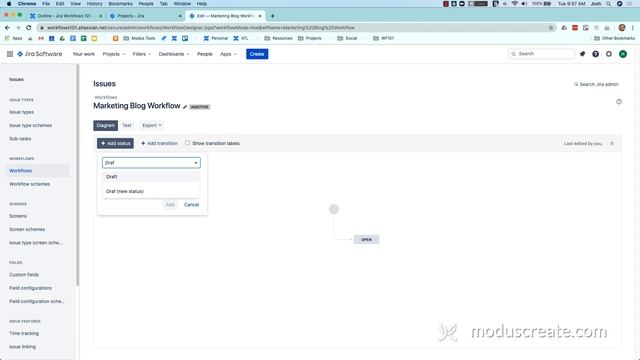Click the initial workflow start circle node
Screen dimensions: 640x360
point(334,209)
